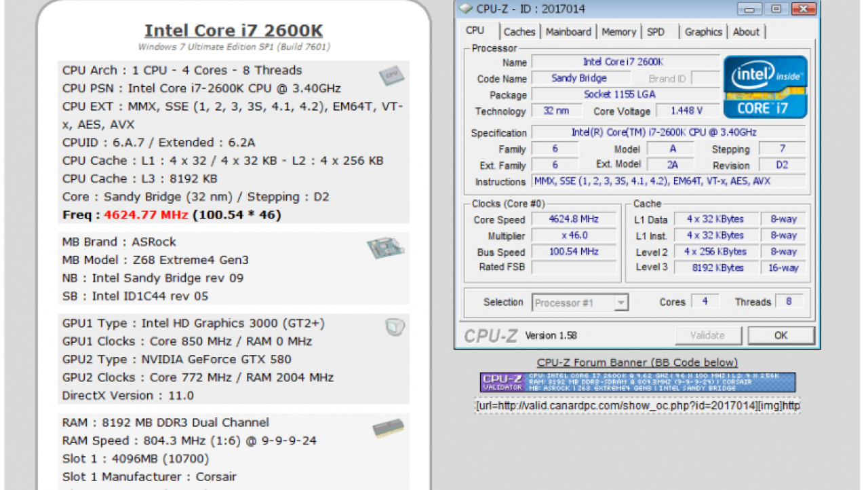This screenshot has width=868, height=490.
Task: Click the Name field Intel Core i7 2600K
Action: [625, 62]
